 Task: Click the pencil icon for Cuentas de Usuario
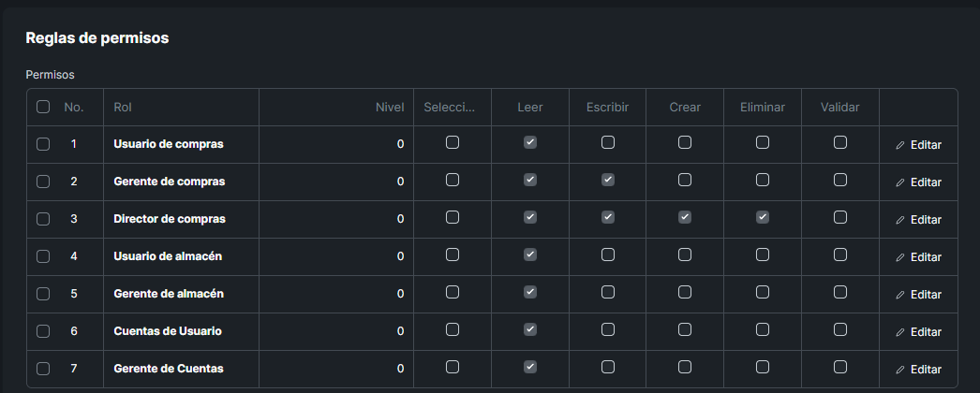(x=900, y=332)
